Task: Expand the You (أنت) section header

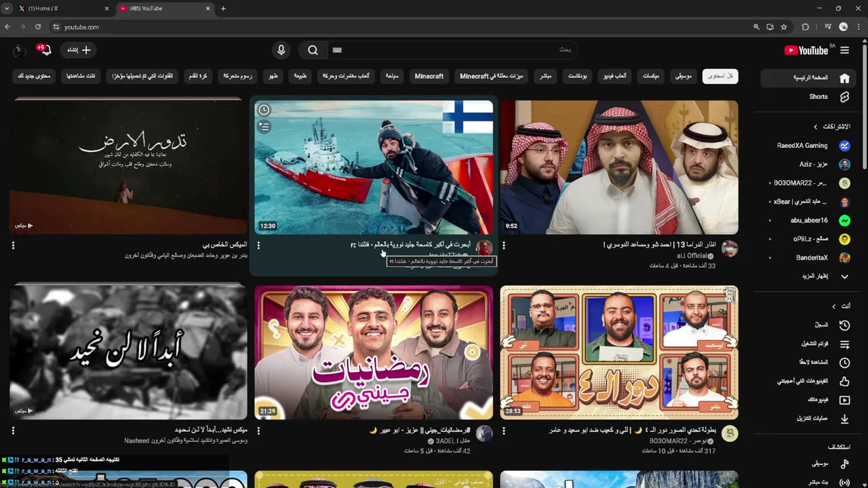Action: [842, 306]
